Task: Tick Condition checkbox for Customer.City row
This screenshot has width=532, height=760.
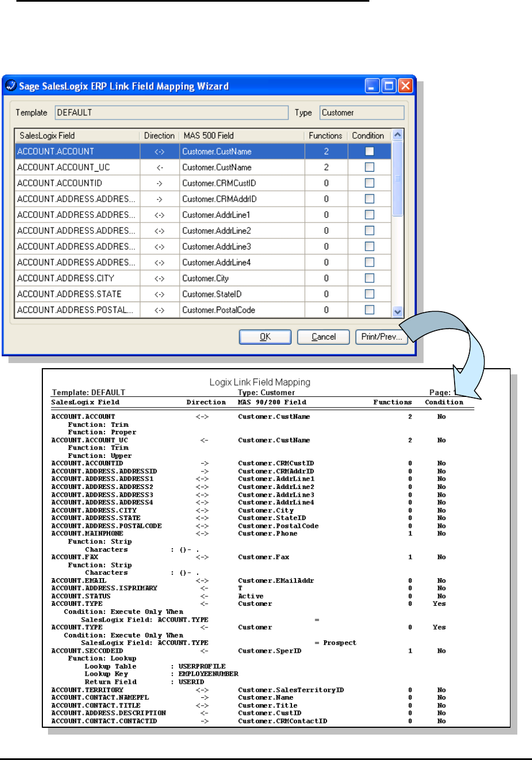Action: click(x=369, y=278)
